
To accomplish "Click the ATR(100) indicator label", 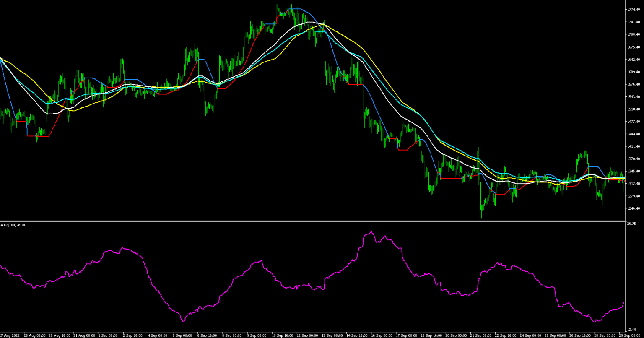I will (13, 225).
